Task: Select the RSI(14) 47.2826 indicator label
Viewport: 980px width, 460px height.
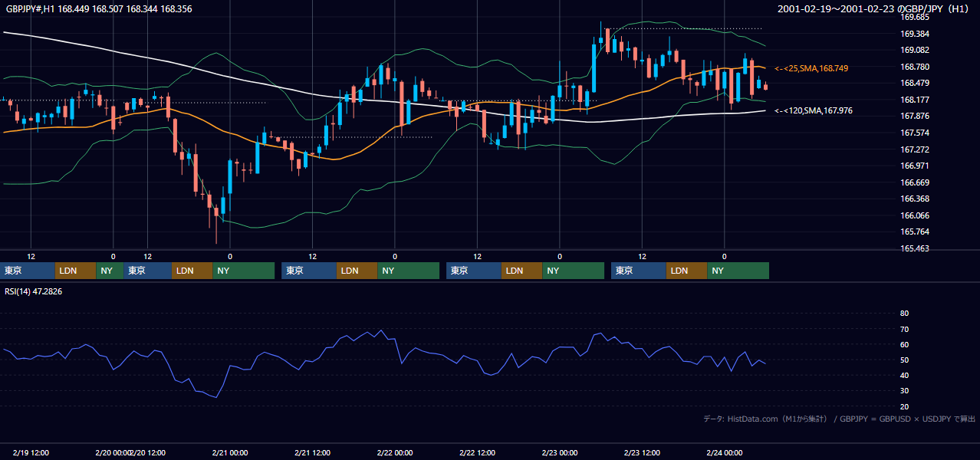Action: tap(34, 291)
